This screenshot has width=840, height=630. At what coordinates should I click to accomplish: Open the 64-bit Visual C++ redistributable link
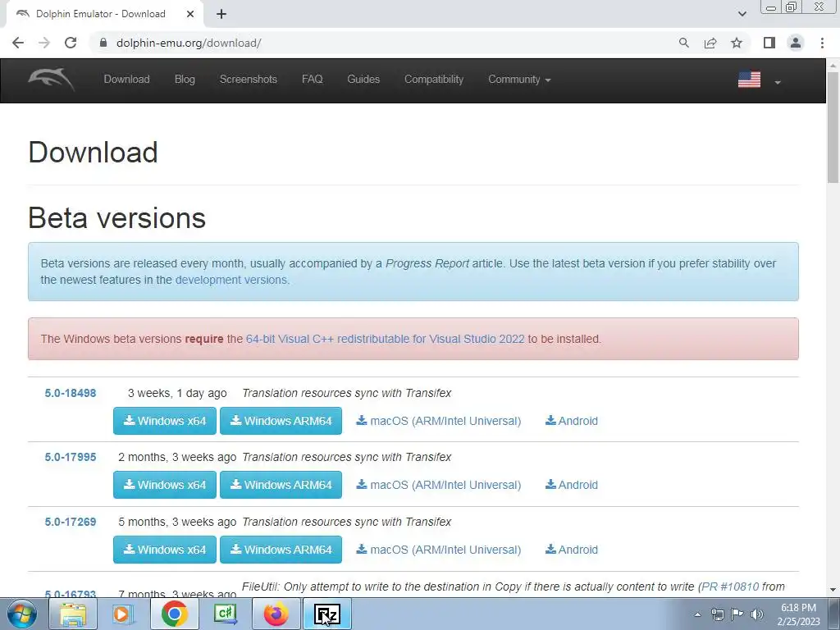pos(386,339)
